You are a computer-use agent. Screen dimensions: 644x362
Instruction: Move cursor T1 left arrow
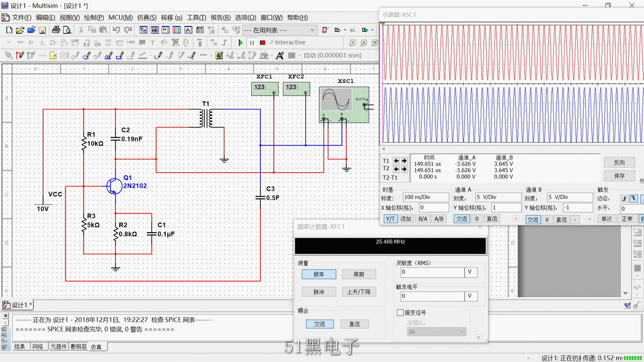tap(397, 161)
